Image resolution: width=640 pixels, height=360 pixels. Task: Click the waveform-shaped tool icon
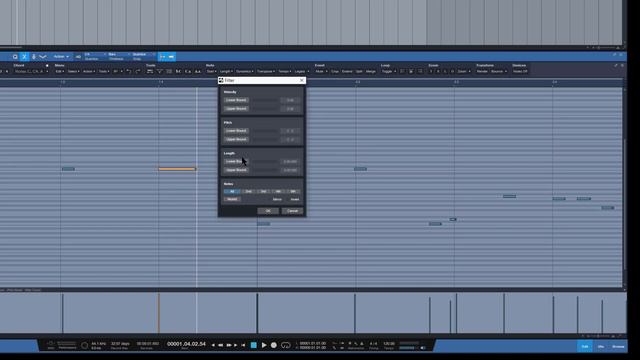point(42,57)
